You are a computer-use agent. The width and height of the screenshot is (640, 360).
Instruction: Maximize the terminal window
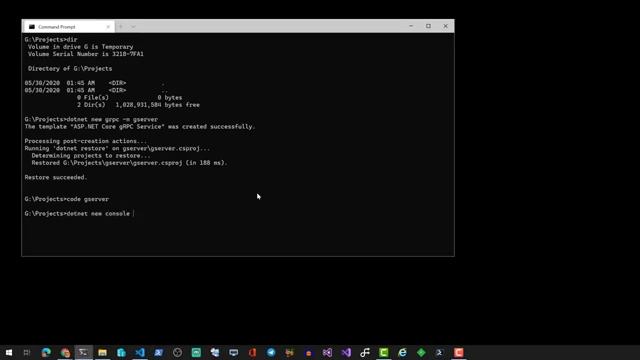pos(428,26)
